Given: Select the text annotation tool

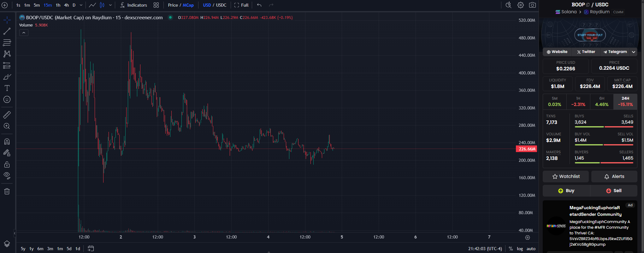Looking at the screenshot, I should 7,88.
